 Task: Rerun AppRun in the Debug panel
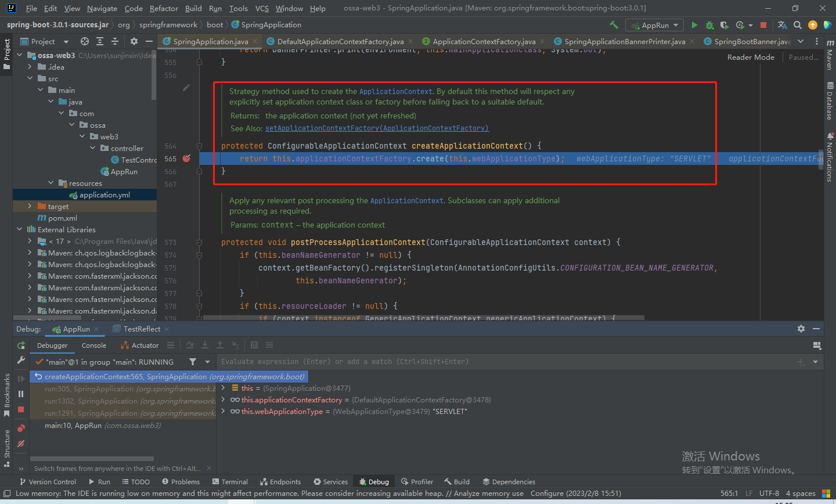coord(21,345)
